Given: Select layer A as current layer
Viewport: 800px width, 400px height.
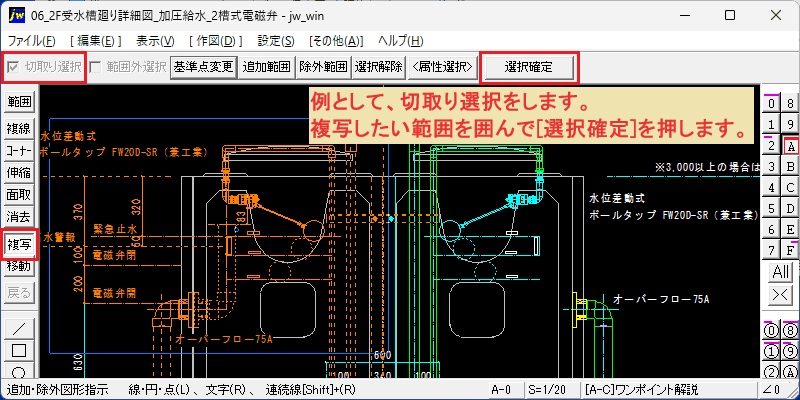Looking at the screenshot, I should (x=790, y=146).
